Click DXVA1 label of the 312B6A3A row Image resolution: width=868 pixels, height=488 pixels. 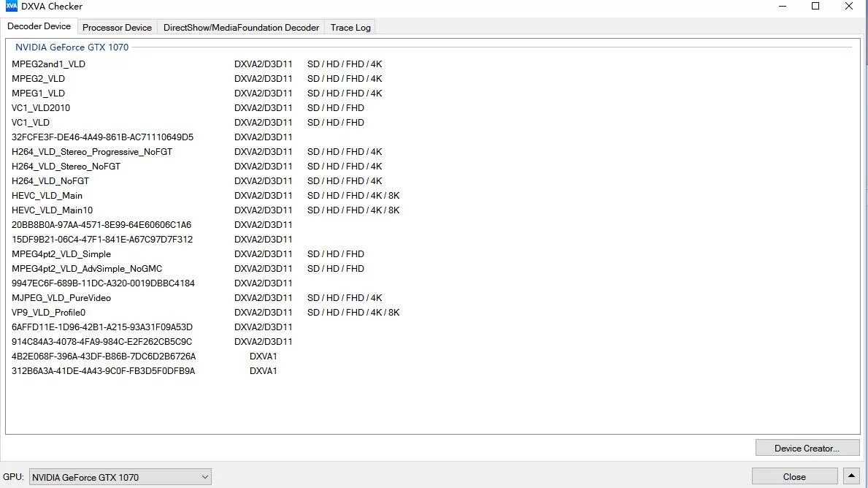pos(264,371)
